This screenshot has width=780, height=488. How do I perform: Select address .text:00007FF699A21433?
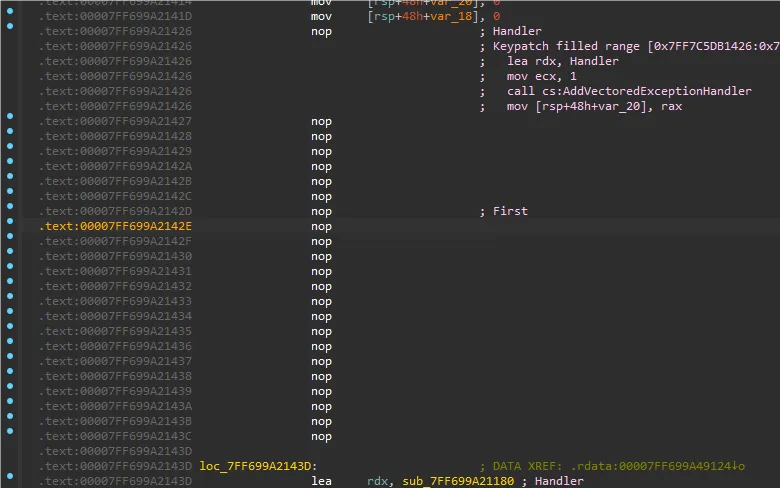tap(115, 301)
